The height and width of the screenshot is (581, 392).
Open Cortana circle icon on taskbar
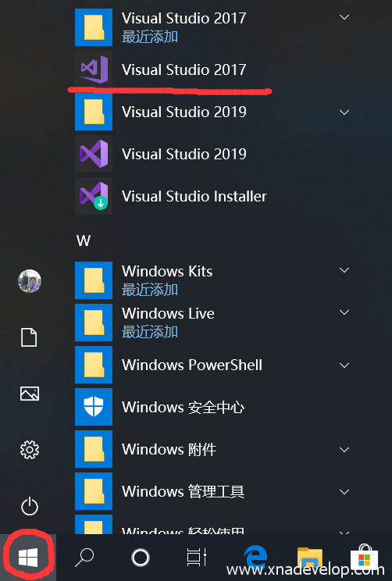[141, 558]
